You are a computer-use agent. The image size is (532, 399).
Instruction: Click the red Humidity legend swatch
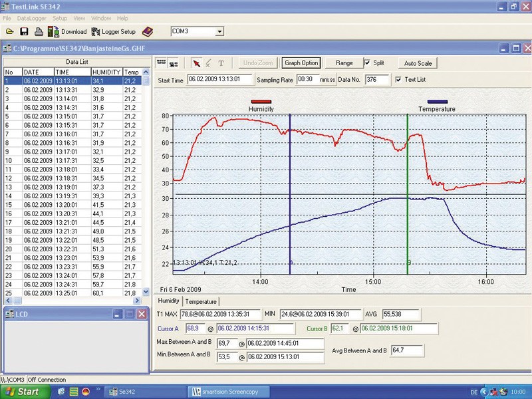(261, 102)
